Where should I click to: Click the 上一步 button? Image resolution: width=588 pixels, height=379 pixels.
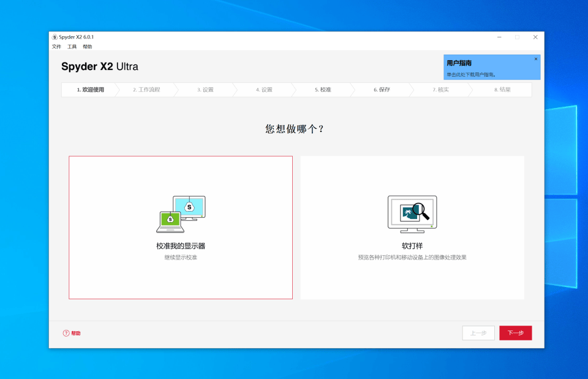tap(478, 333)
